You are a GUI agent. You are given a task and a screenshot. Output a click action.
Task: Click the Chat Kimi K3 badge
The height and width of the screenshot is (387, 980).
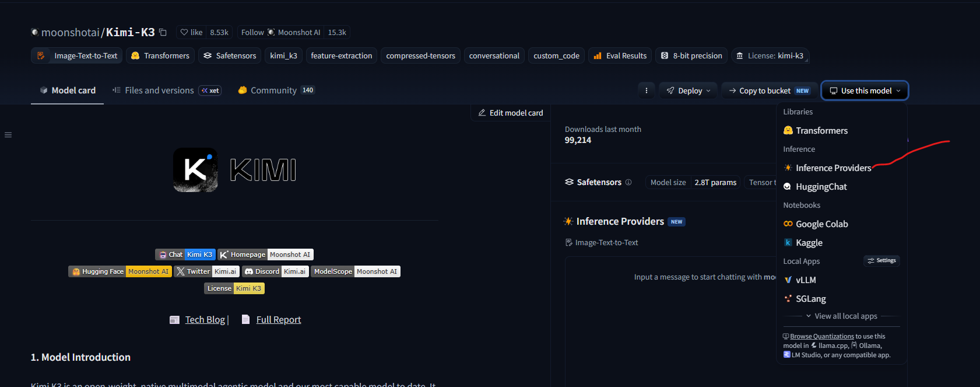click(185, 254)
